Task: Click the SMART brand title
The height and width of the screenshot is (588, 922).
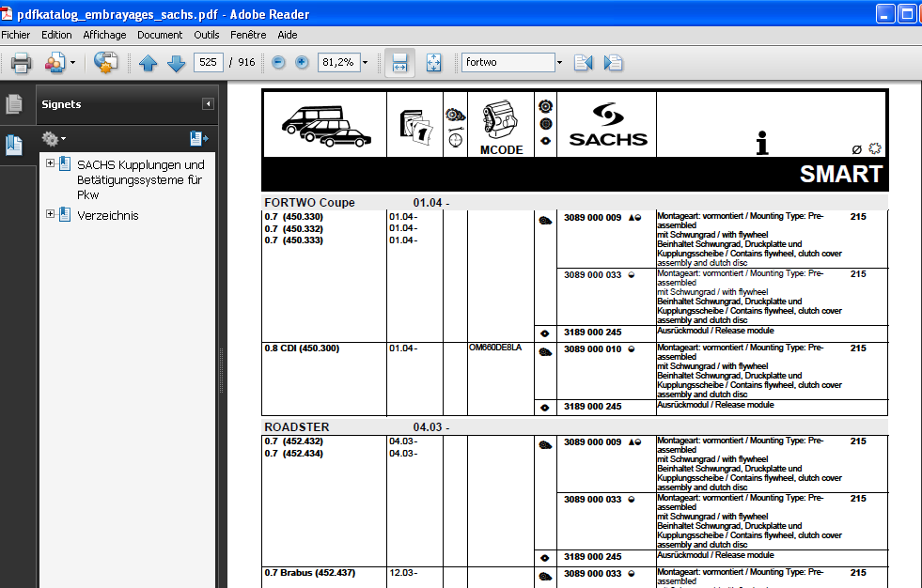Action: pos(841,175)
